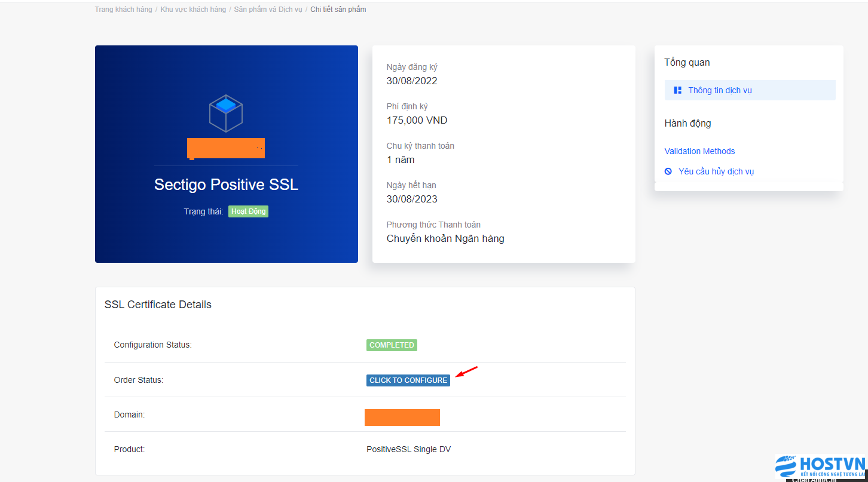Click the Order Status label
The height and width of the screenshot is (482, 868).
tap(138, 380)
